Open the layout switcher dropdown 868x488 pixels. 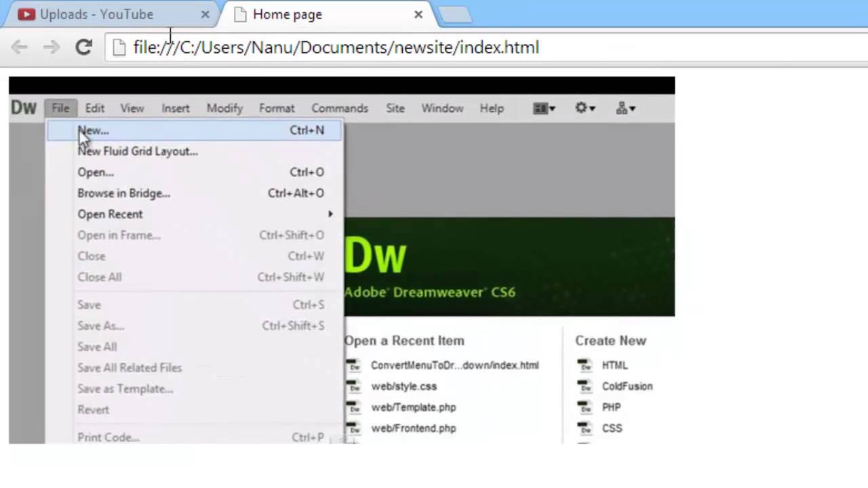point(544,108)
